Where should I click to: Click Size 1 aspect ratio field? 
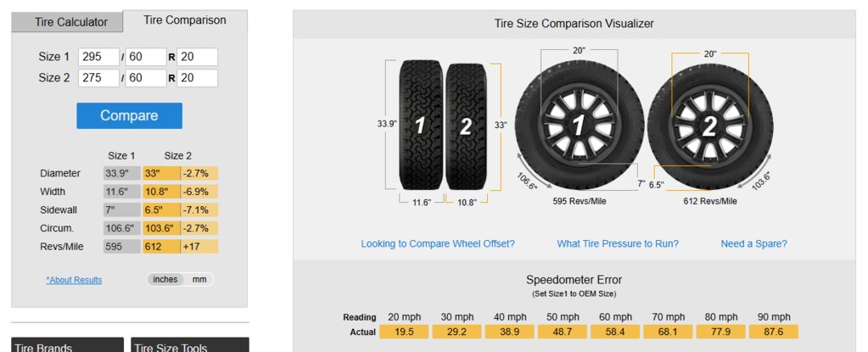146,57
